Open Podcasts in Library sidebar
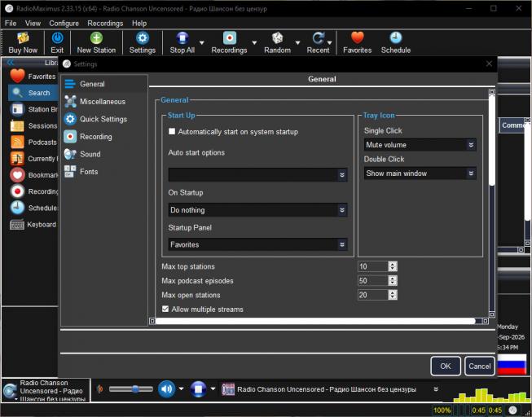532x417 pixels. pyautogui.click(x=33, y=143)
